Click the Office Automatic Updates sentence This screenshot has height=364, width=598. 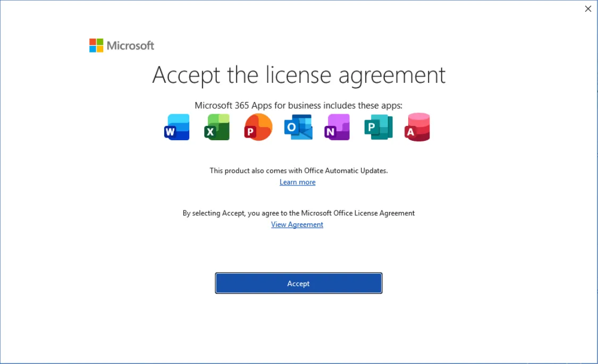299,171
